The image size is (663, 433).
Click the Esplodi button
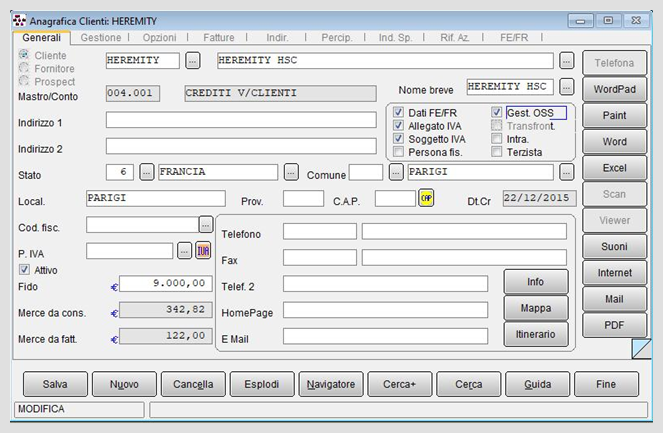(262, 384)
